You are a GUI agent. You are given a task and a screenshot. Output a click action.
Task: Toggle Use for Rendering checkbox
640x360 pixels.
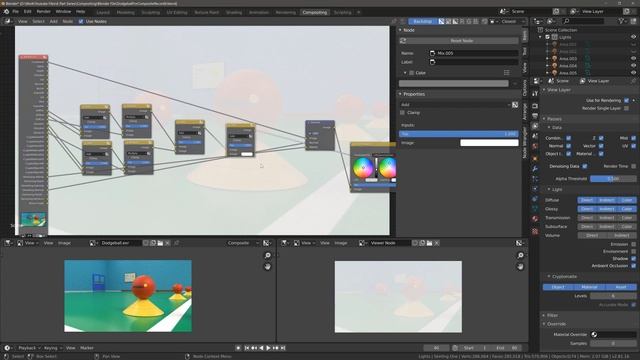pyautogui.click(x=627, y=100)
